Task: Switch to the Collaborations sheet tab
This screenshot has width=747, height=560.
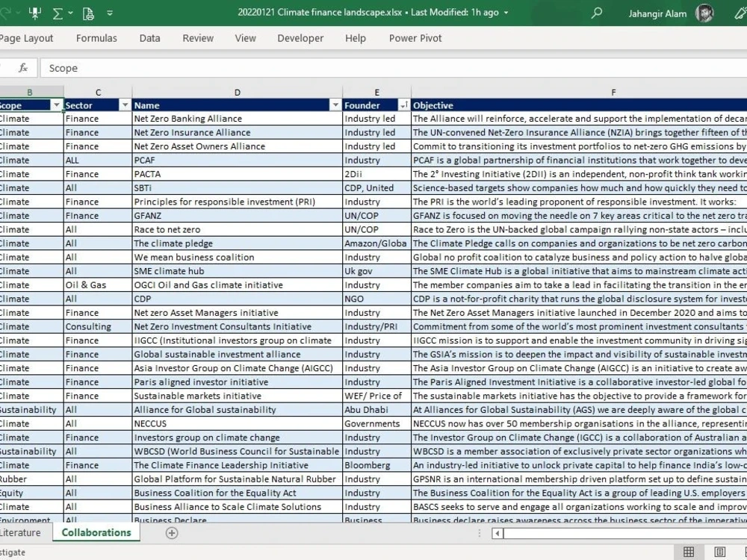Action: coord(96,532)
